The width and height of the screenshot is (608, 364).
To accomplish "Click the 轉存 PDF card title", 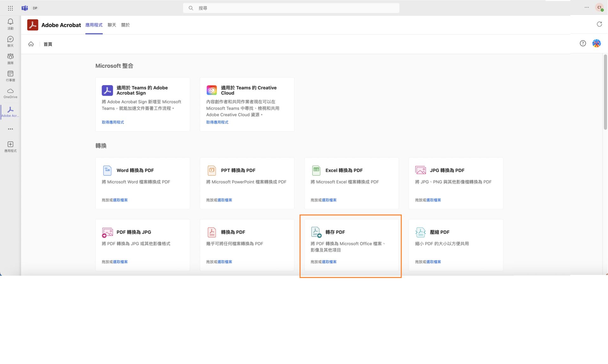I will click(335, 232).
